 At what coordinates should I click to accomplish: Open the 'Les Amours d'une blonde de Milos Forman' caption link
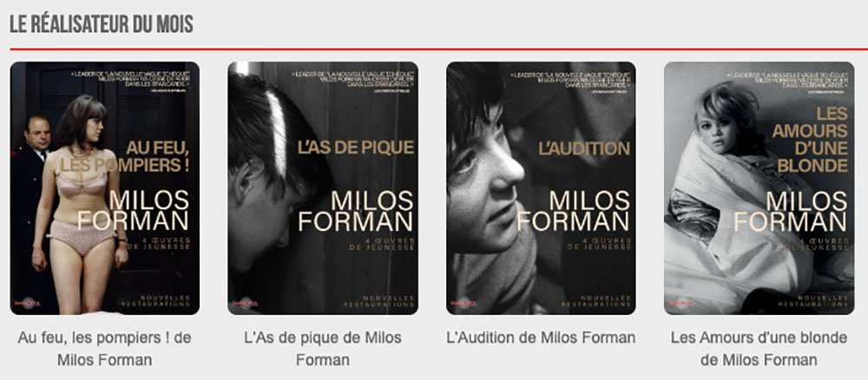tap(759, 349)
